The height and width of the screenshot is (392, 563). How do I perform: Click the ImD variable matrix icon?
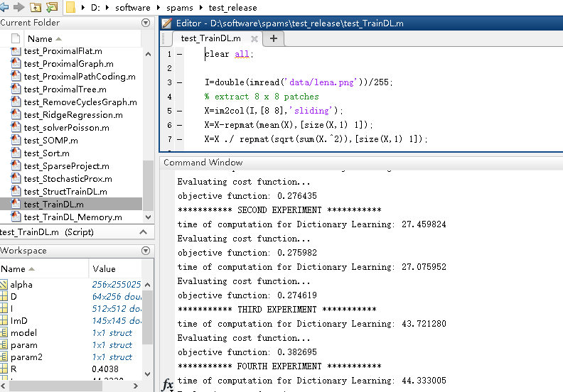click(4, 320)
